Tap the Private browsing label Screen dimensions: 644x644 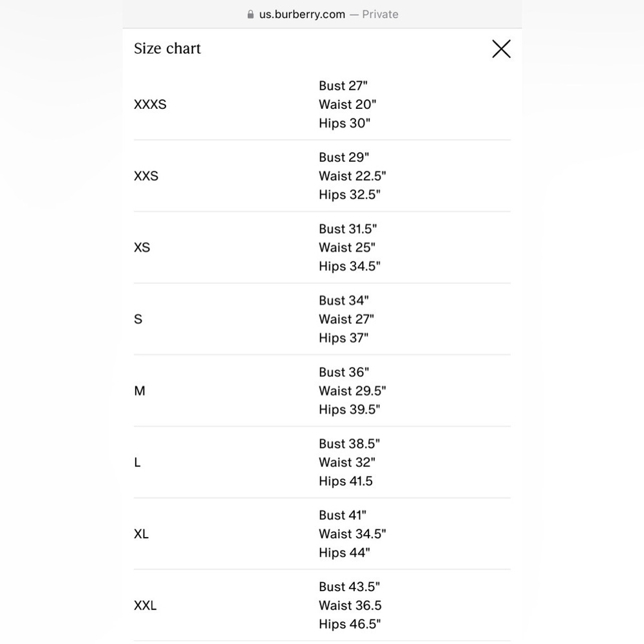[380, 14]
